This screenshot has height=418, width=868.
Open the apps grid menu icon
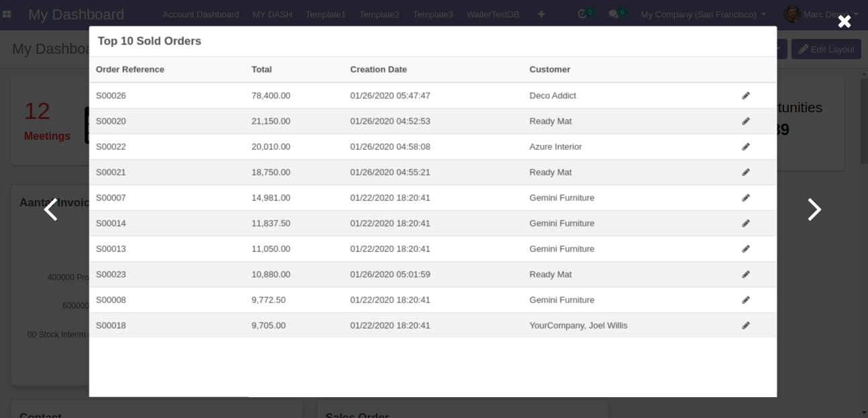click(x=7, y=14)
